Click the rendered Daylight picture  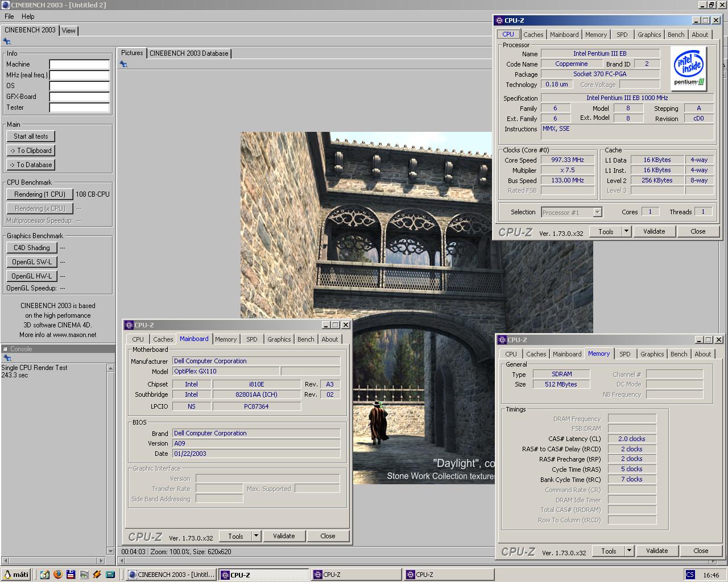(416, 307)
